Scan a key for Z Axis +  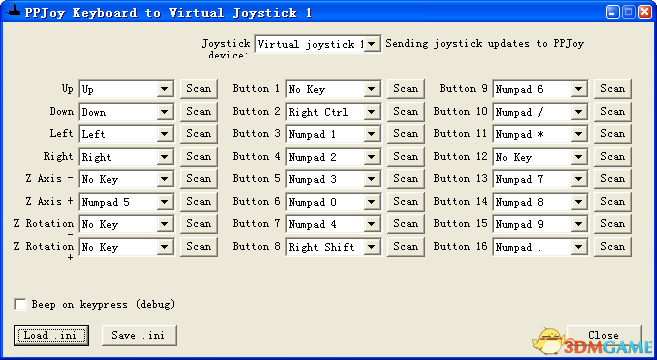[199, 202]
